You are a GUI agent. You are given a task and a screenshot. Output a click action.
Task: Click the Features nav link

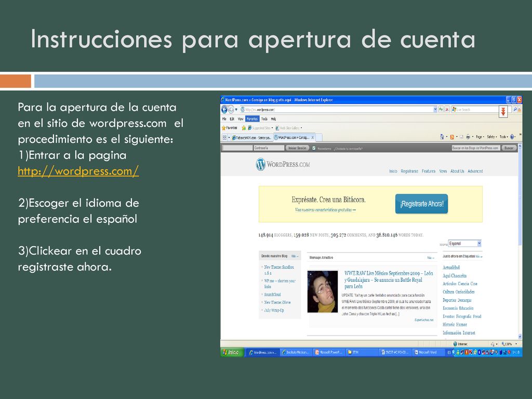[x=429, y=171]
